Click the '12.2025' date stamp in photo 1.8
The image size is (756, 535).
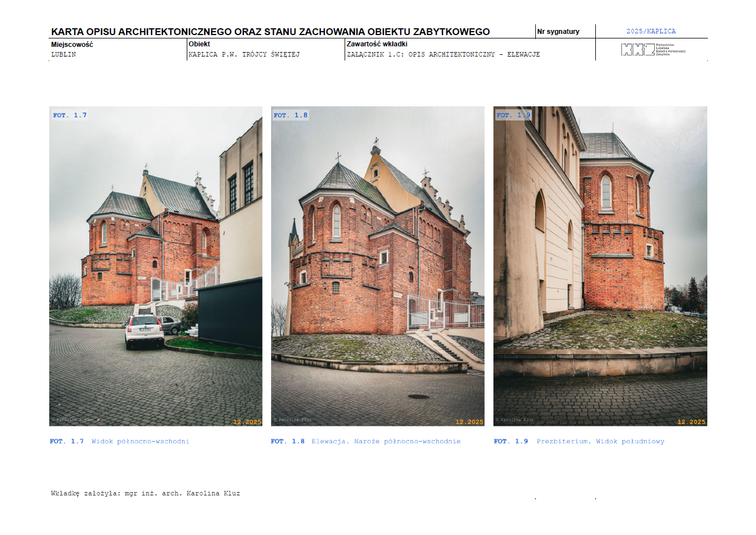470,422
